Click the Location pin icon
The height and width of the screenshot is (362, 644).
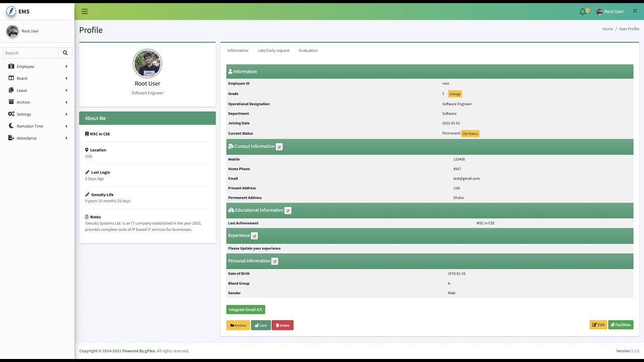(x=87, y=150)
